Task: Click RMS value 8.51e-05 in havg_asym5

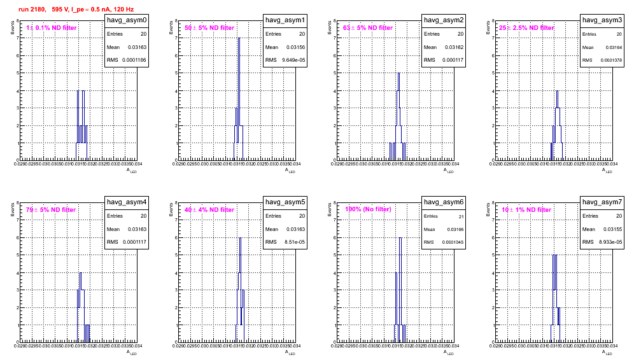Action: pyautogui.click(x=295, y=242)
